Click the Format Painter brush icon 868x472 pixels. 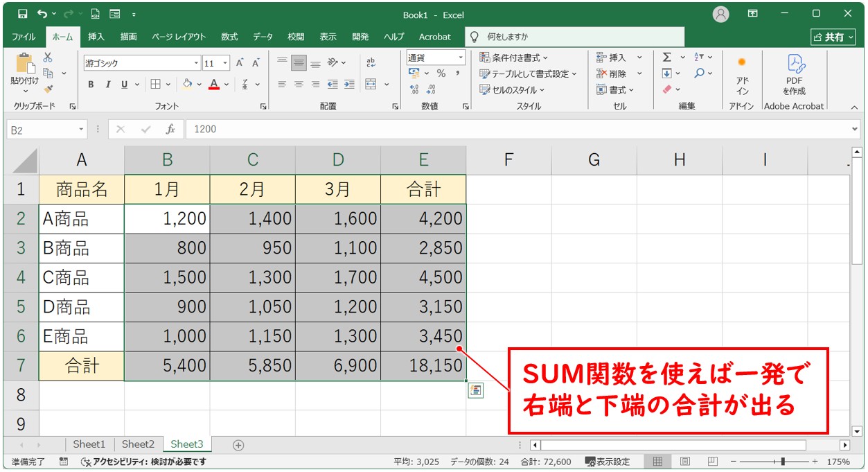pos(48,89)
